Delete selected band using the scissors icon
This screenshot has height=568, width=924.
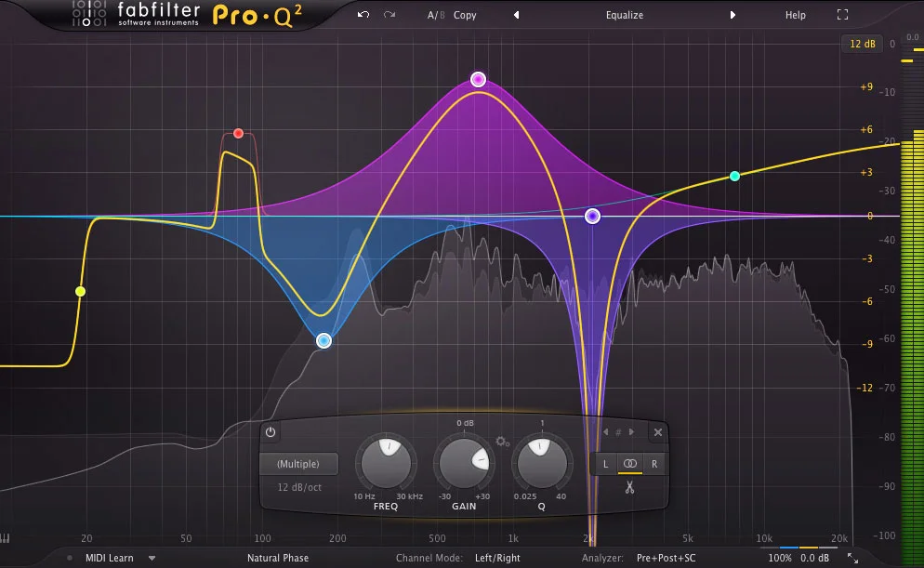point(629,486)
